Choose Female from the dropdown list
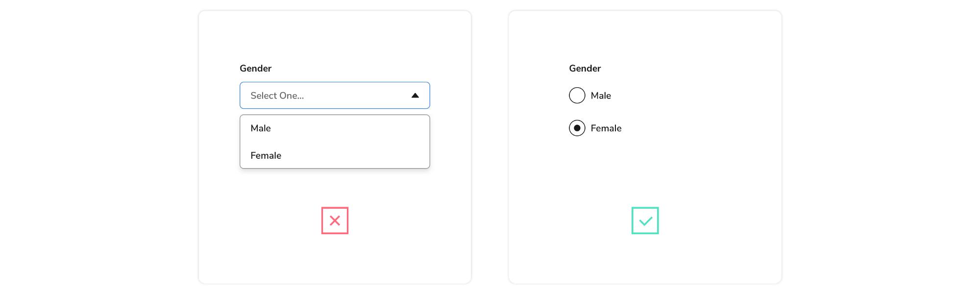 pyautogui.click(x=266, y=156)
